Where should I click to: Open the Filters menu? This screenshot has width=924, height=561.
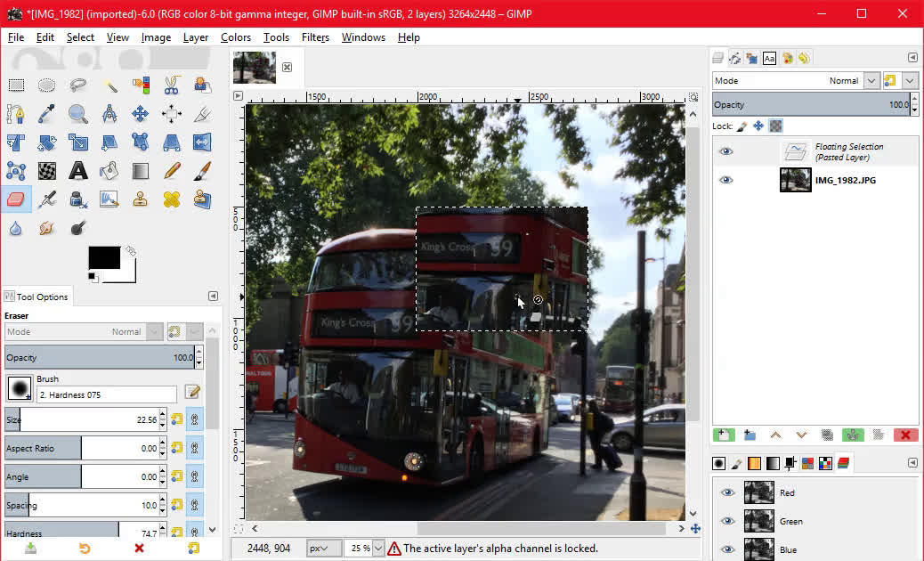click(x=315, y=37)
